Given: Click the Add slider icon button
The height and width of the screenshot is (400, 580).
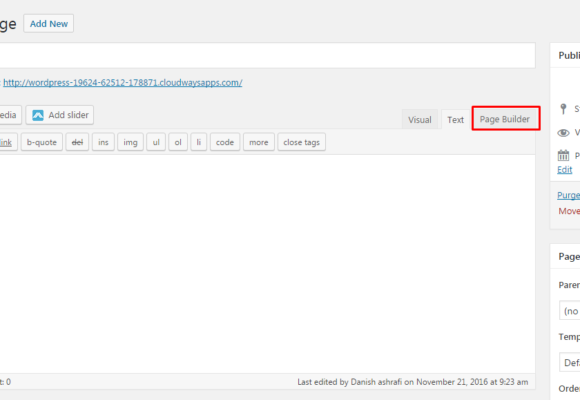Looking at the screenshot, I should (60, 115).
